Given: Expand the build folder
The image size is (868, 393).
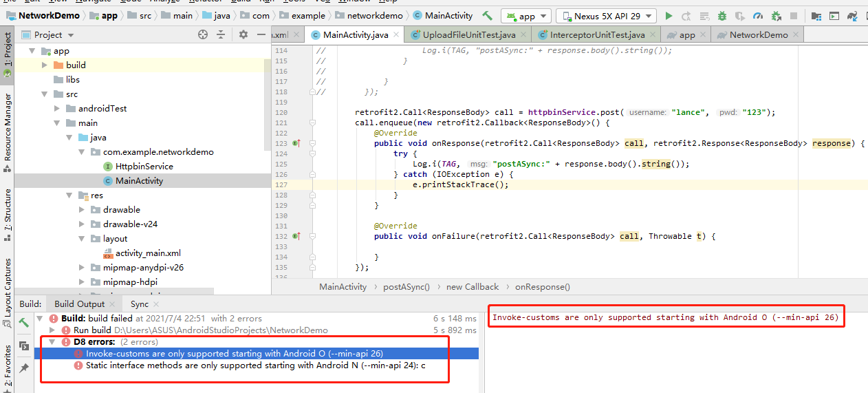Looking at the screenshot, I should click(x=45, y=65).
